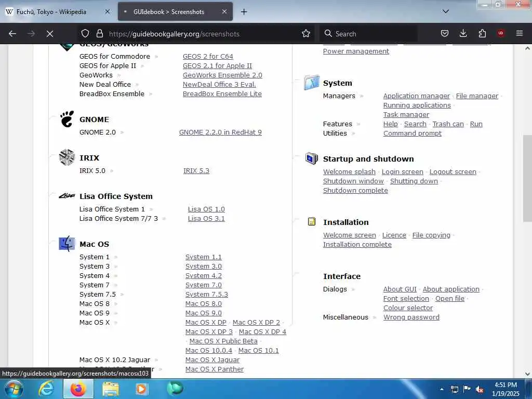532x399 pixels.
Task: Click the Mac OS Finder face icon
Action: pos(67,244)
